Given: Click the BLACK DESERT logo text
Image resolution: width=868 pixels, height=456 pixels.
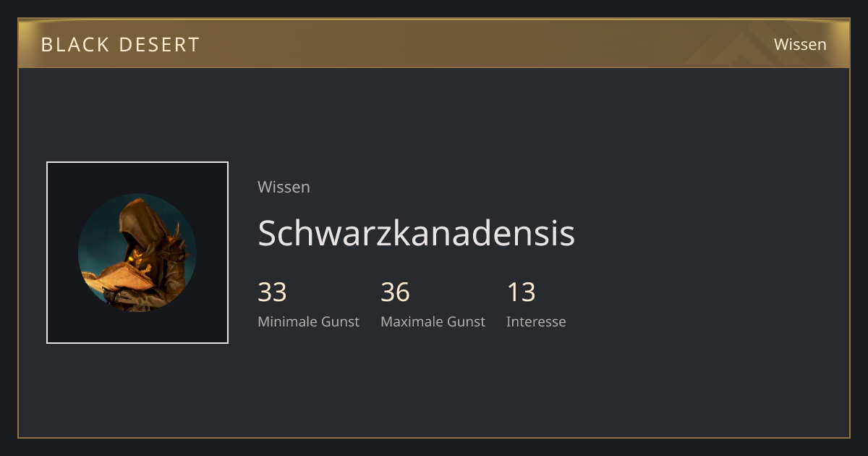Looking at the screenshot, I should [x=120, y=45].
